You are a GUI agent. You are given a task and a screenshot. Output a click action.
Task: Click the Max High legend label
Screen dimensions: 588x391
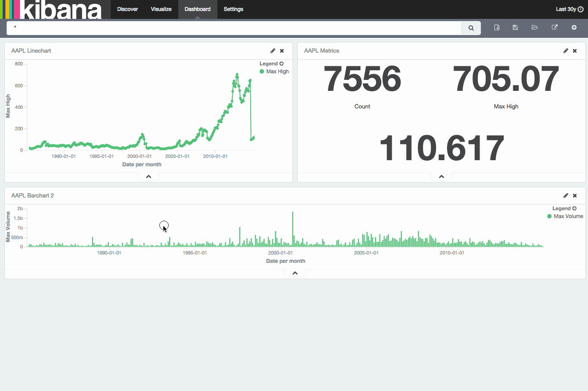[x=278, y=72]
